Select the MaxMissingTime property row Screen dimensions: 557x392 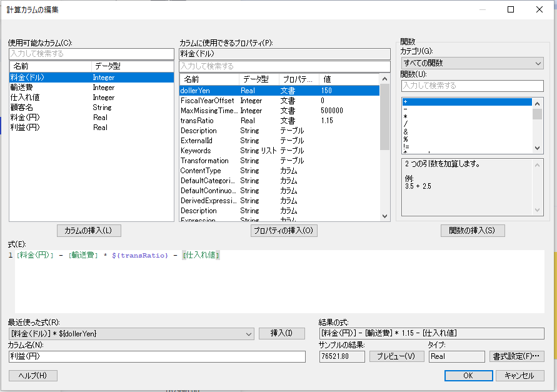pyautogui.click(x=279, y=111)
